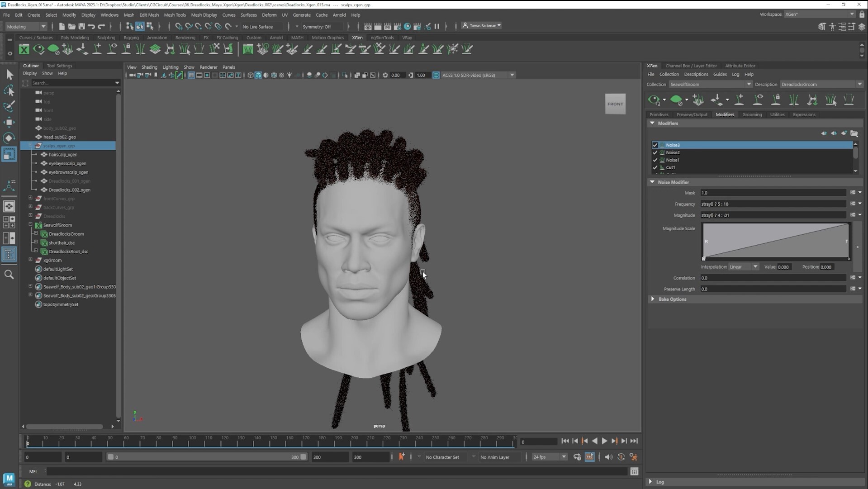Click the XGen guide eye preview icon
Image resolution: width=868 pixels, height=489 pixels.
click(759, 100)
